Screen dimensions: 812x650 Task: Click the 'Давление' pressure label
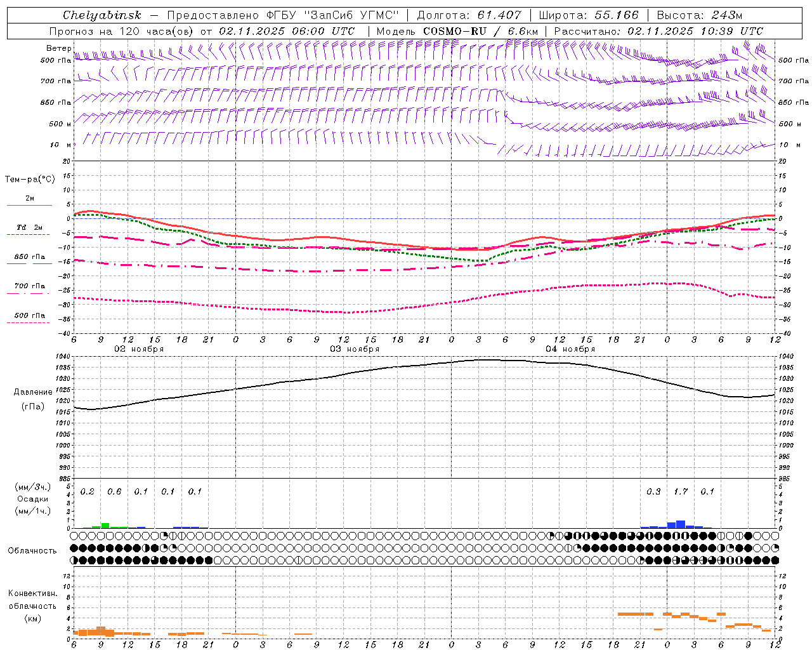(x=33, y=392)
